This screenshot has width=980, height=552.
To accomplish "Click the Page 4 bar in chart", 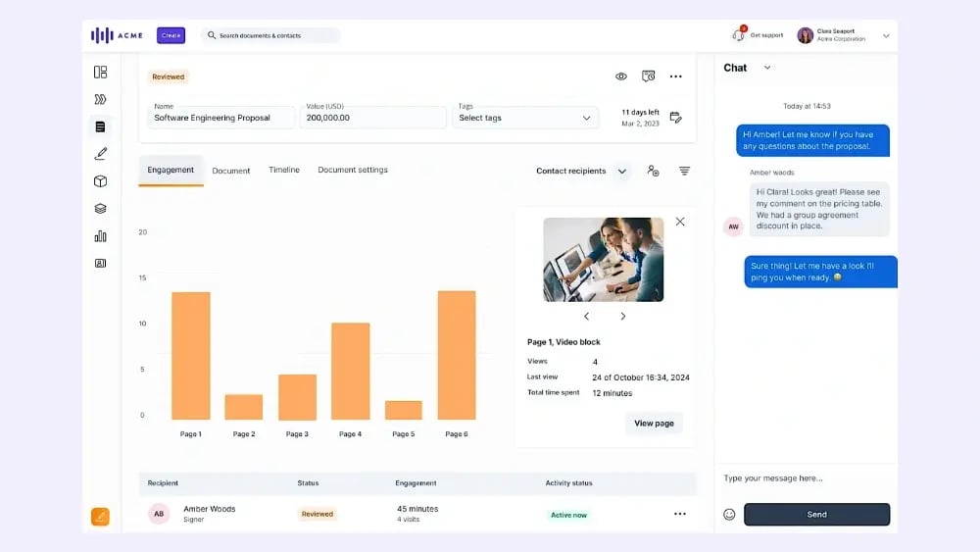I will click(x=350, y=371).
